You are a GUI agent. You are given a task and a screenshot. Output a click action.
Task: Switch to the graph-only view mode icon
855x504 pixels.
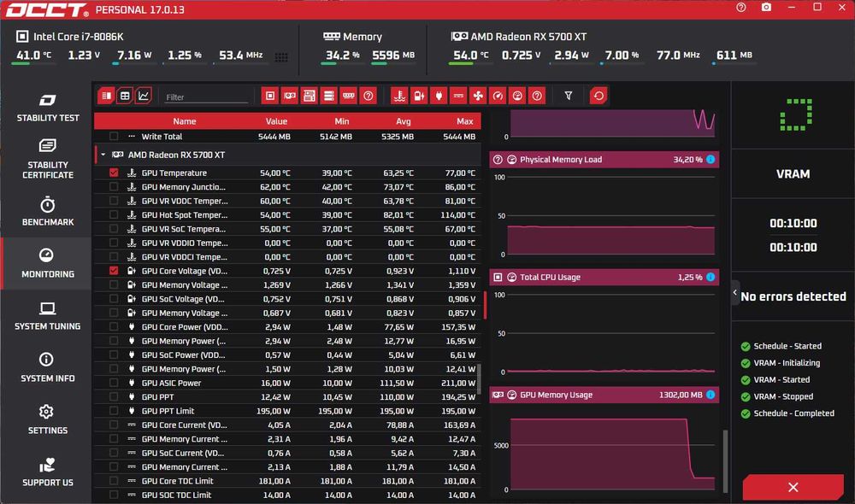pyautogui.click(x=144, y=96)
